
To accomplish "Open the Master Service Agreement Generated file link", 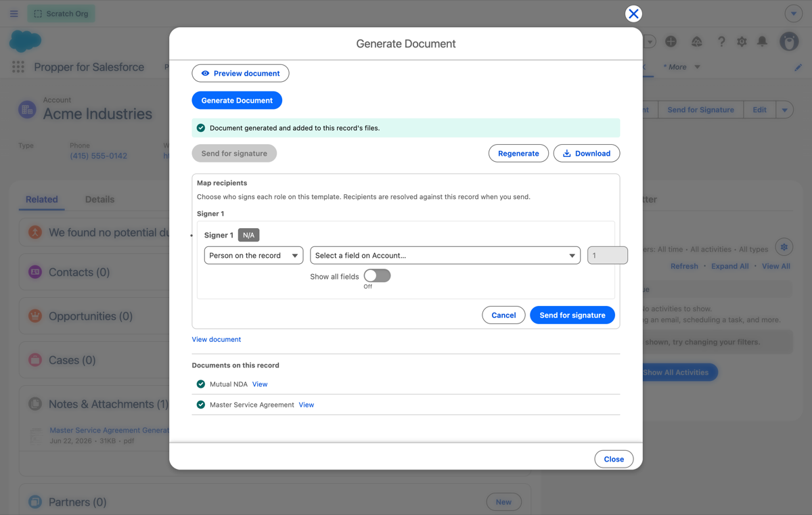I will point(109,430).
